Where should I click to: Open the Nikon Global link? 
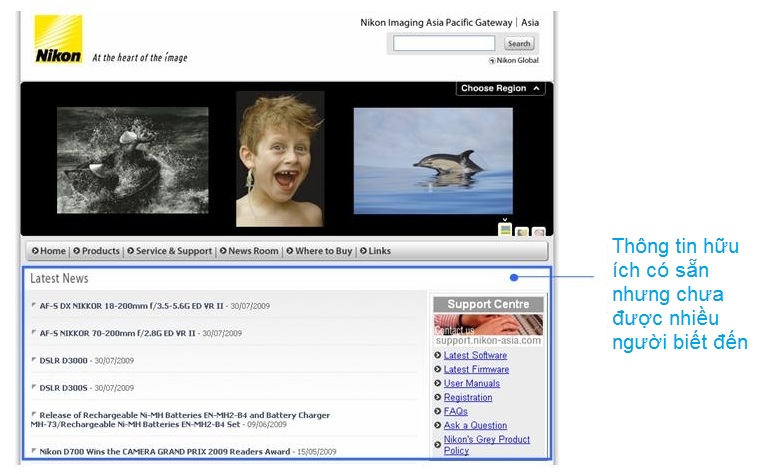(x=517, y=60)
